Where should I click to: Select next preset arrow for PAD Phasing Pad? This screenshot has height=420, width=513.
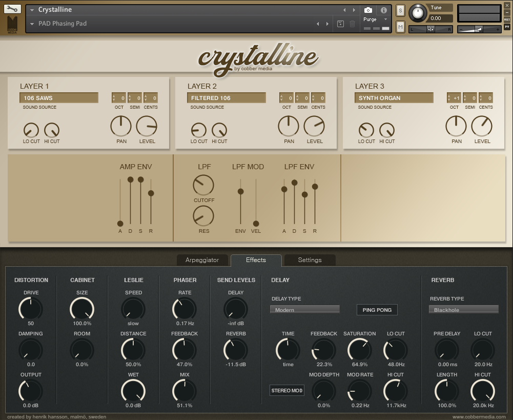pyautogui.click(x=327, y=24)
